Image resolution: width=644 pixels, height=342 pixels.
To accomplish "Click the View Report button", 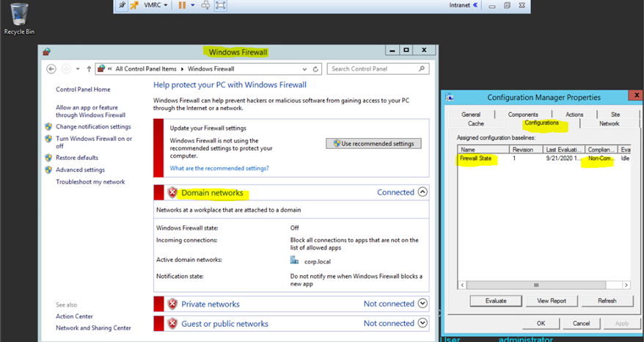I will [x=552, y=301].
